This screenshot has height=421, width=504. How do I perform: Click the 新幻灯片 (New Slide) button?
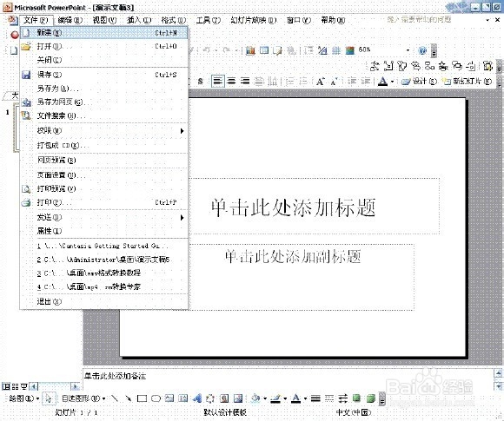[467, 82]
